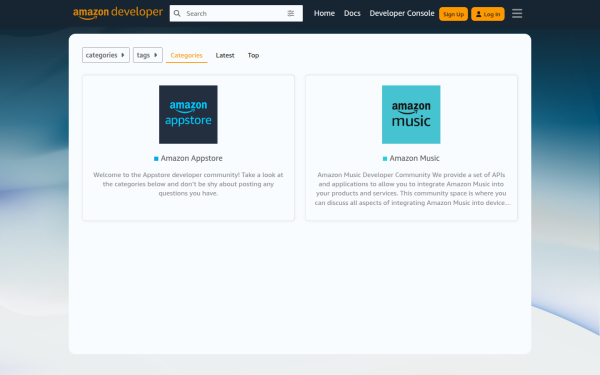Click the search magnifier icon

click(x=177, y=13)
